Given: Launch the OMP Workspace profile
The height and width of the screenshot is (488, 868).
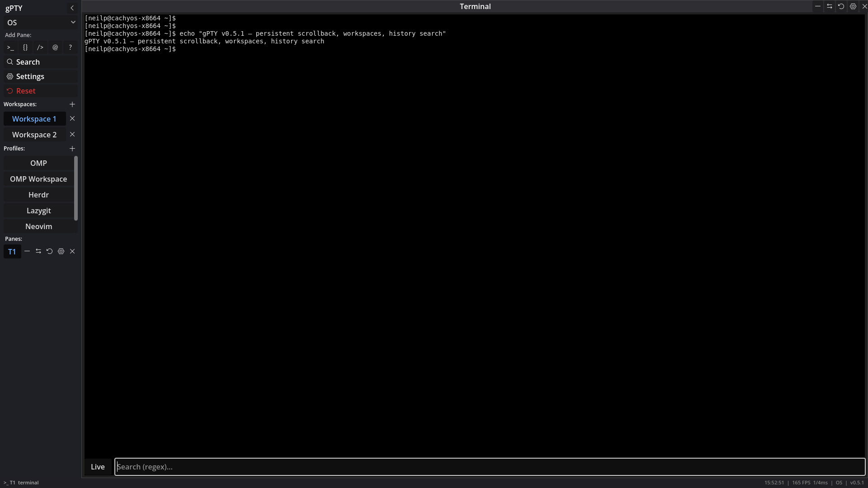Looking at the screenshot, I should tap(38, 179).
